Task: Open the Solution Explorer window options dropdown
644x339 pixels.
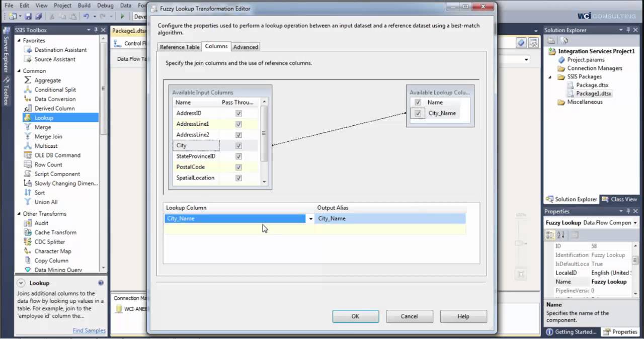Action: (621, 30)
